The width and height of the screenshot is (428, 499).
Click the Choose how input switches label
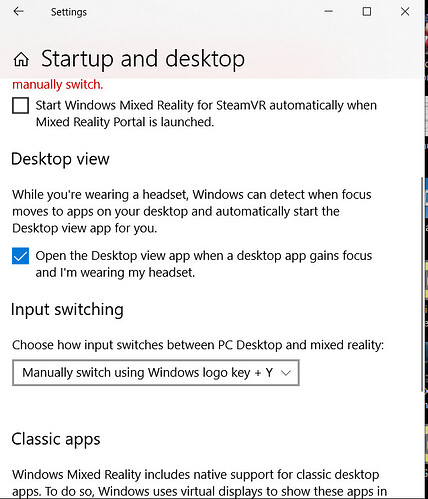coord(198,345)
